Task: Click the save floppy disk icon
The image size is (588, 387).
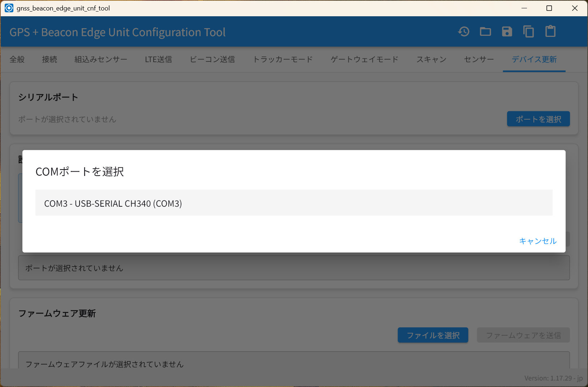Action: coord(507,32)
